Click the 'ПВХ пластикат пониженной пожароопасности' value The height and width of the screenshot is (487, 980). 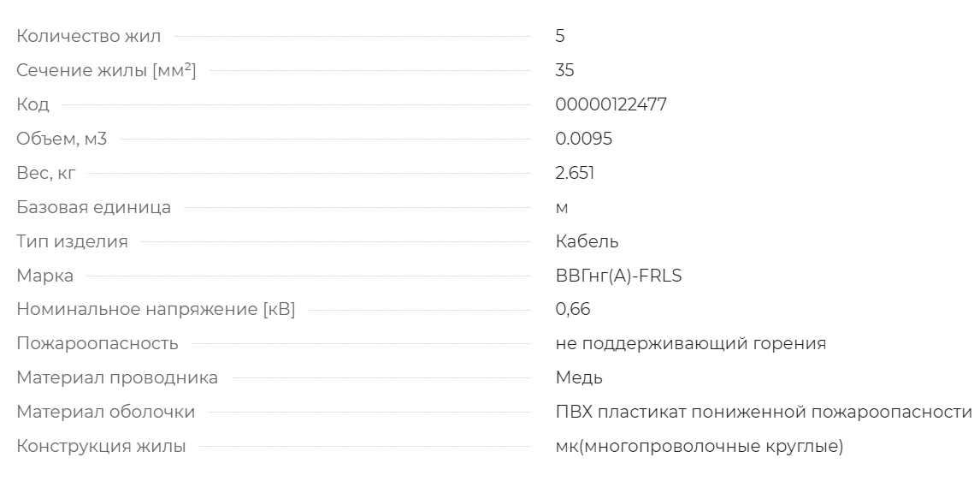point(764,412)
